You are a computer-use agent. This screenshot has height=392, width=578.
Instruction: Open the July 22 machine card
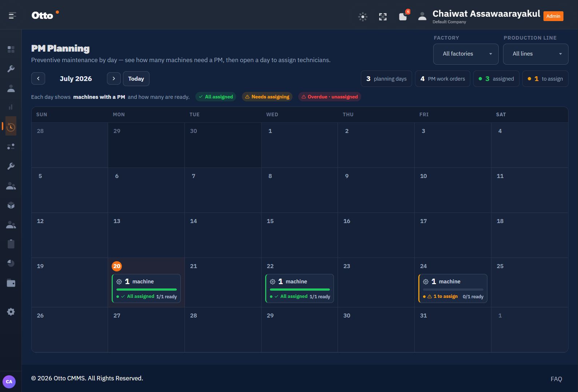coord(299,288)
